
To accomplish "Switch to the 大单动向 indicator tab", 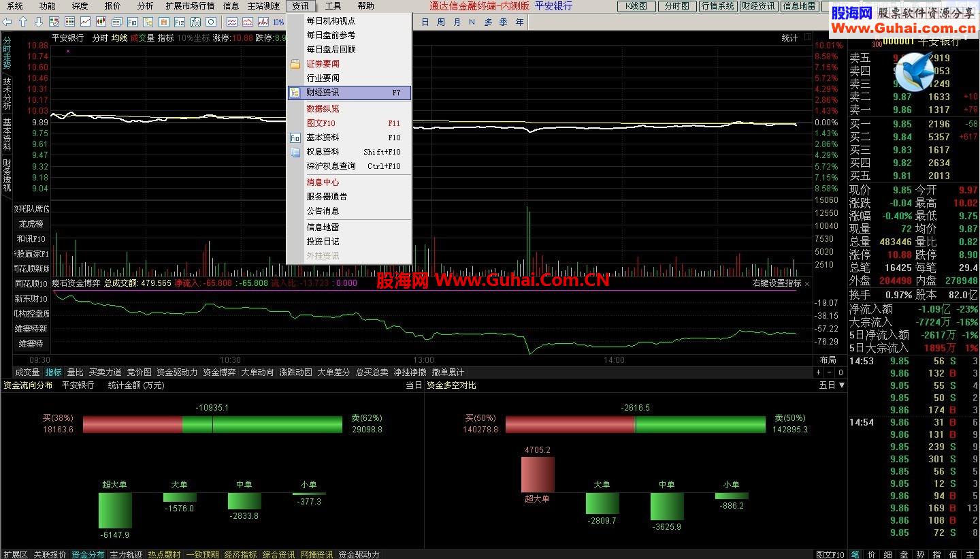I will tap(257, 372).
